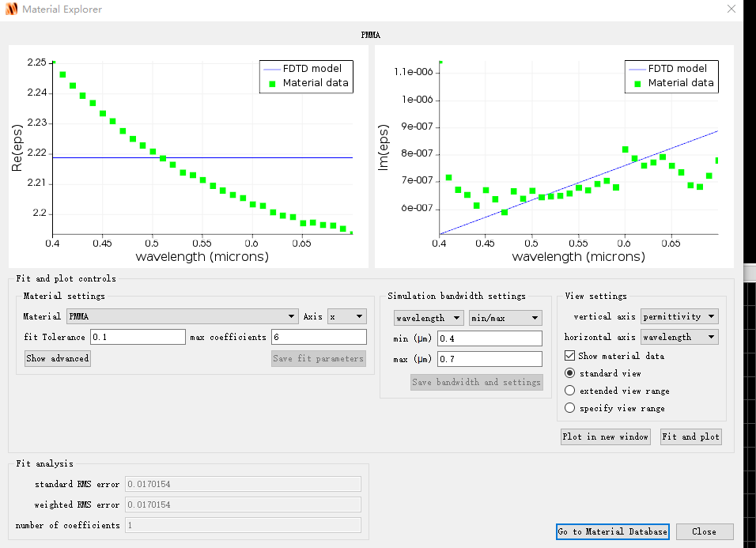This screenshot has width=756, height=548.
Task: Select the specify view range option
Action: click(569, 408)
